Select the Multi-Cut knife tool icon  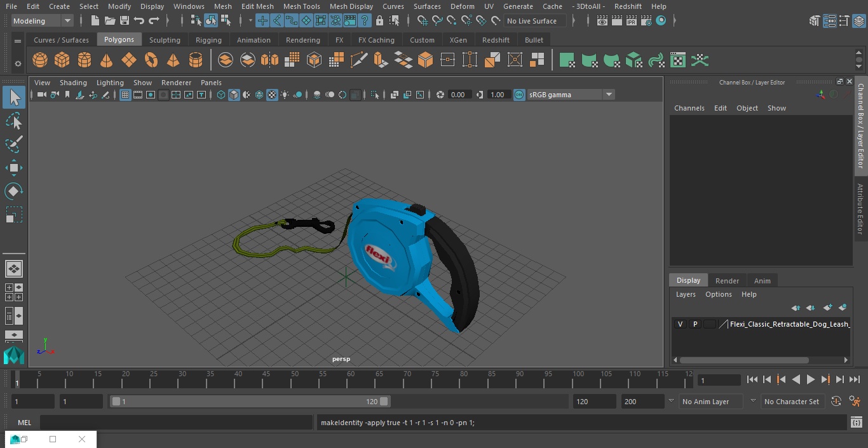(359, 60)
